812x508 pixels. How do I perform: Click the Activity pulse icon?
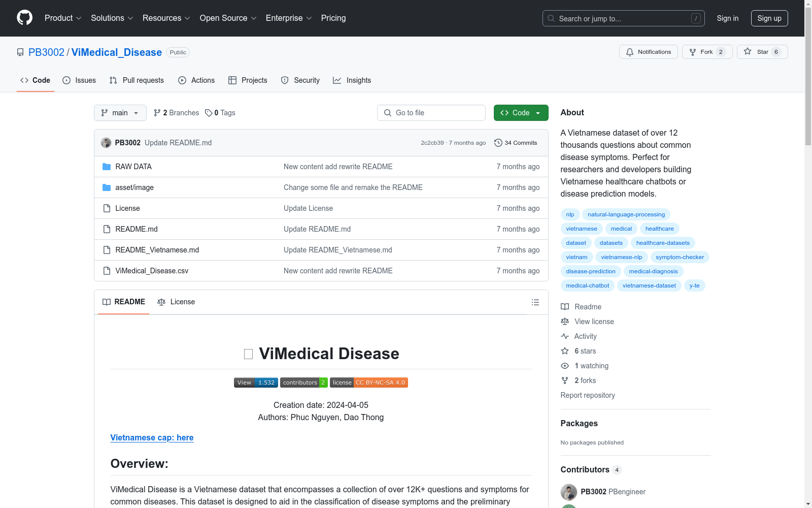[565, 336]
